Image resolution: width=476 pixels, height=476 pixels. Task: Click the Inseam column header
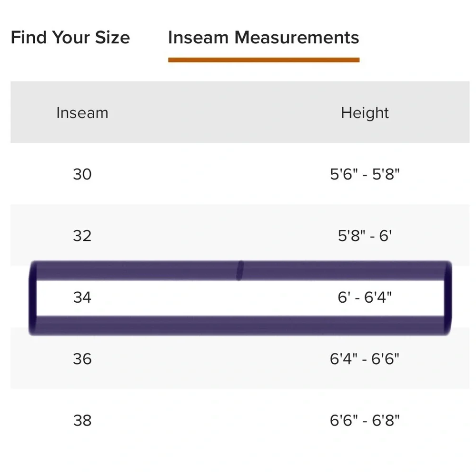tap(82, 113)
